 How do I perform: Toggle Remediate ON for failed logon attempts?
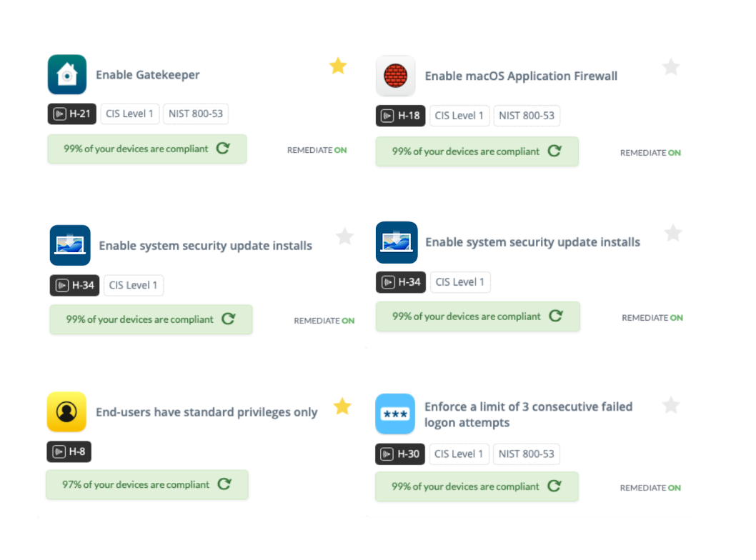click(x=650, y=488)
